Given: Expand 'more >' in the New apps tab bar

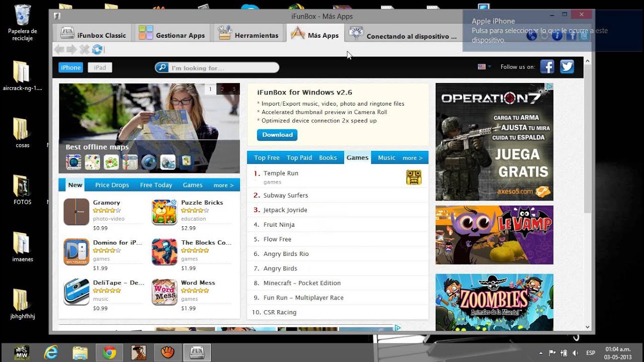Looking at the screenshot, I should click(223, 185).
